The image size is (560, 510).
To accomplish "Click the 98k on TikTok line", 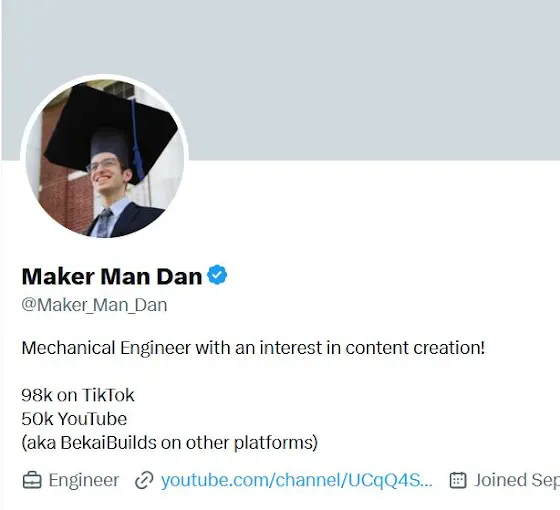I will (78, 395).
